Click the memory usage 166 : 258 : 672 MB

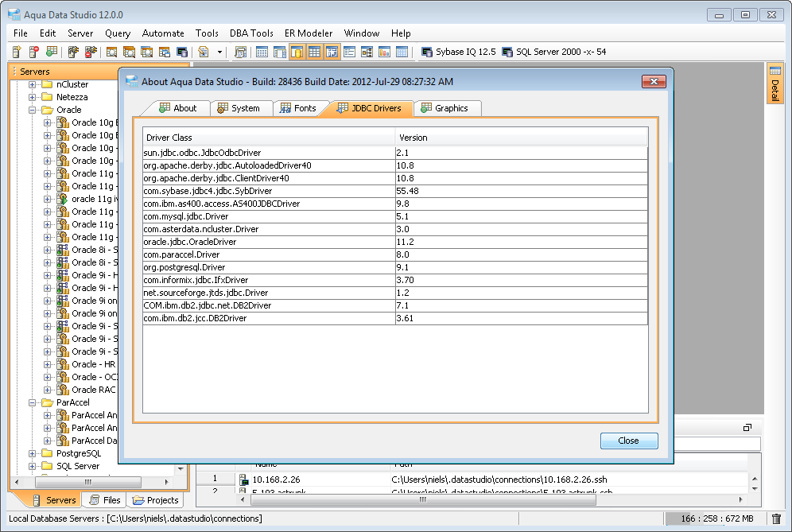716,518
